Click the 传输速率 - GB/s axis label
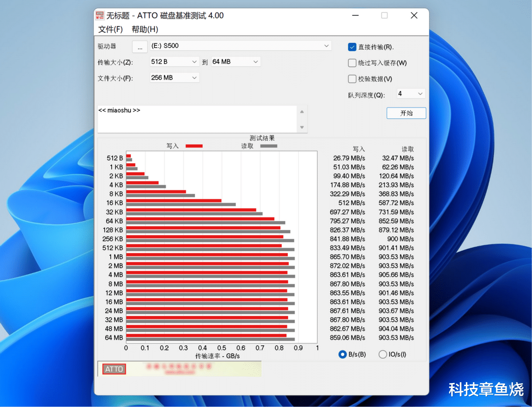Viewport: 532px width, 407px height. [217, 356]
